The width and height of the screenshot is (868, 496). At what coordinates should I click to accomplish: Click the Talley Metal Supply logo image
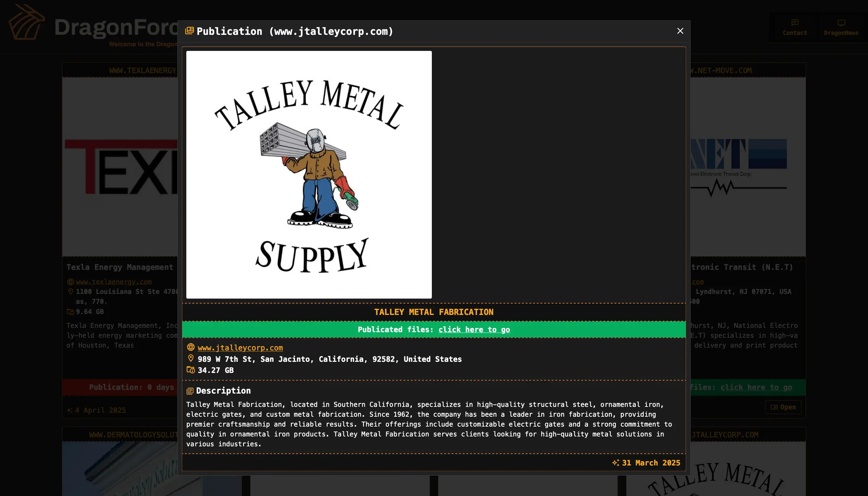309,175
